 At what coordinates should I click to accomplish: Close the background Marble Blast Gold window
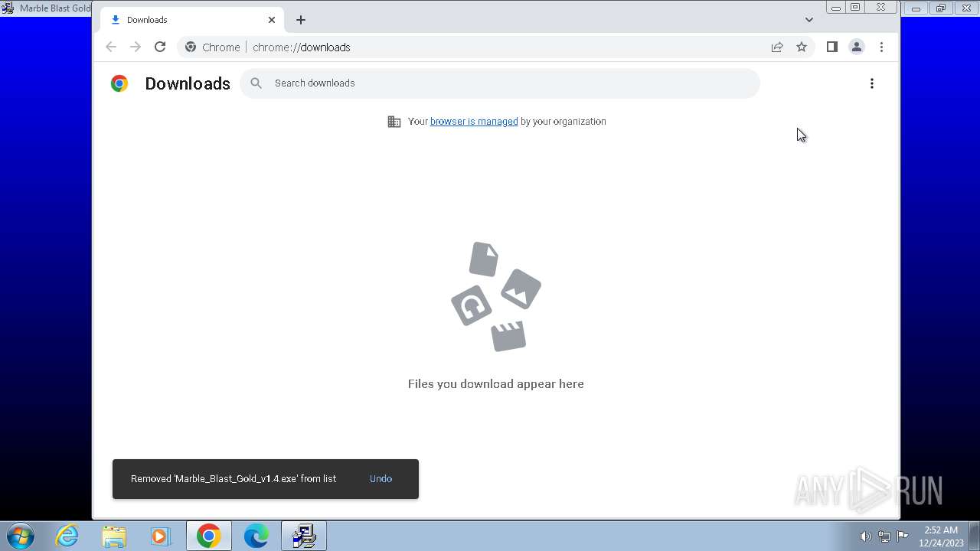pyautogui.click(x=966, y=8)
